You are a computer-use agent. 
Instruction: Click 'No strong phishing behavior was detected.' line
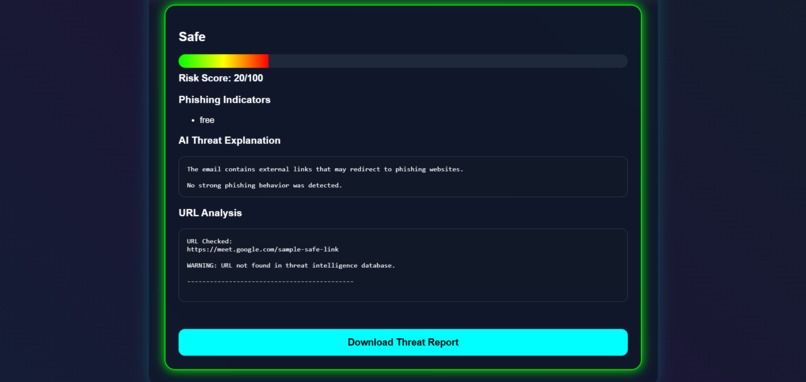click(x=264, y=185)
